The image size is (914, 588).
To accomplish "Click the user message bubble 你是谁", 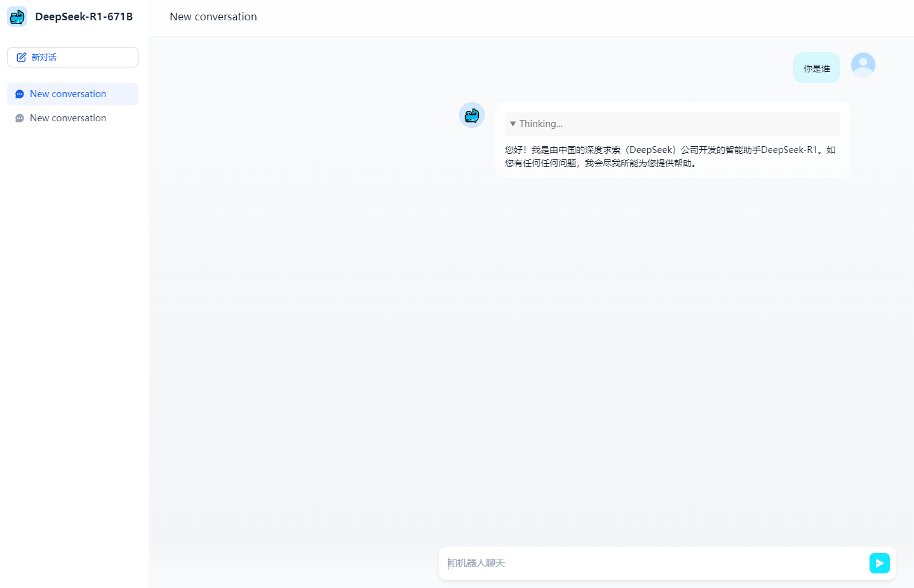I will tap(817, 68).
